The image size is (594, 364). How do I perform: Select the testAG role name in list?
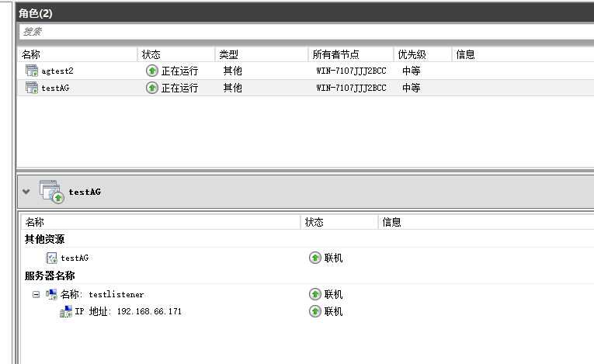(55, 88)
